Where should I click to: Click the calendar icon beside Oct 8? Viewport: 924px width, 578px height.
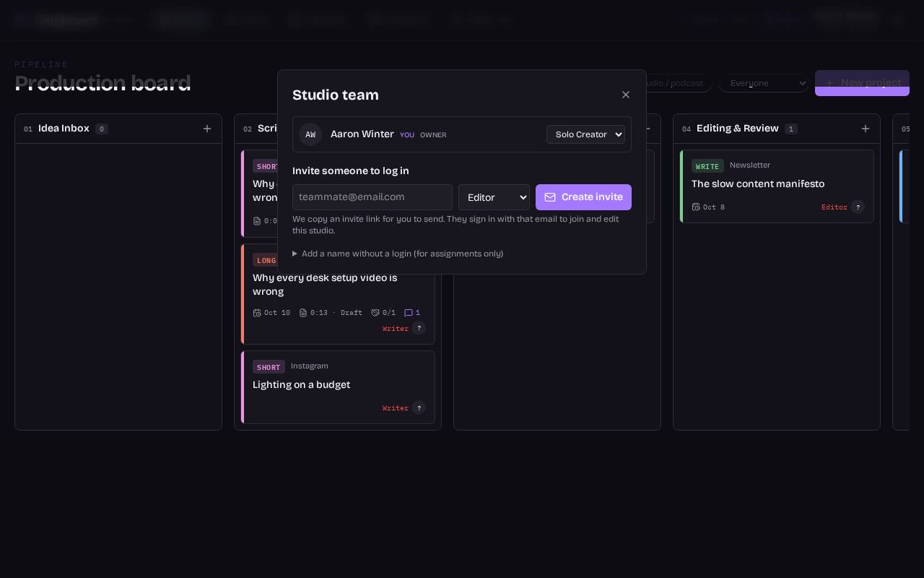coord(696,207)
